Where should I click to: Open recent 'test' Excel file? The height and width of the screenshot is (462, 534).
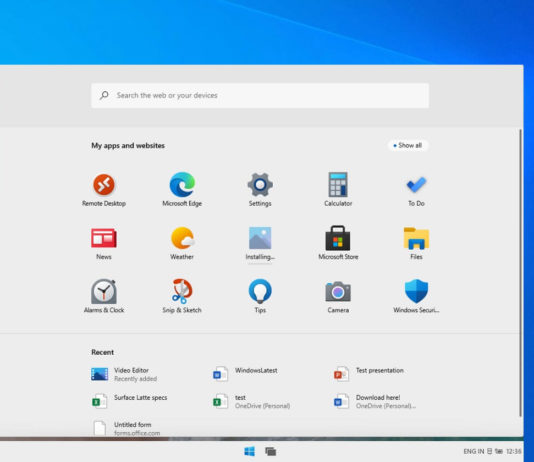(x=251, y=401)
